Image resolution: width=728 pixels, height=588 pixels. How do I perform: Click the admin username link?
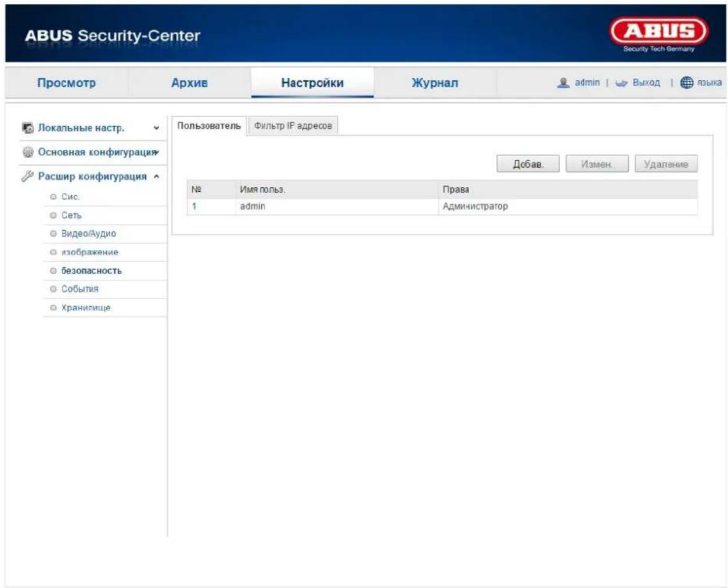pyautogui.click(x=587, y=83)
